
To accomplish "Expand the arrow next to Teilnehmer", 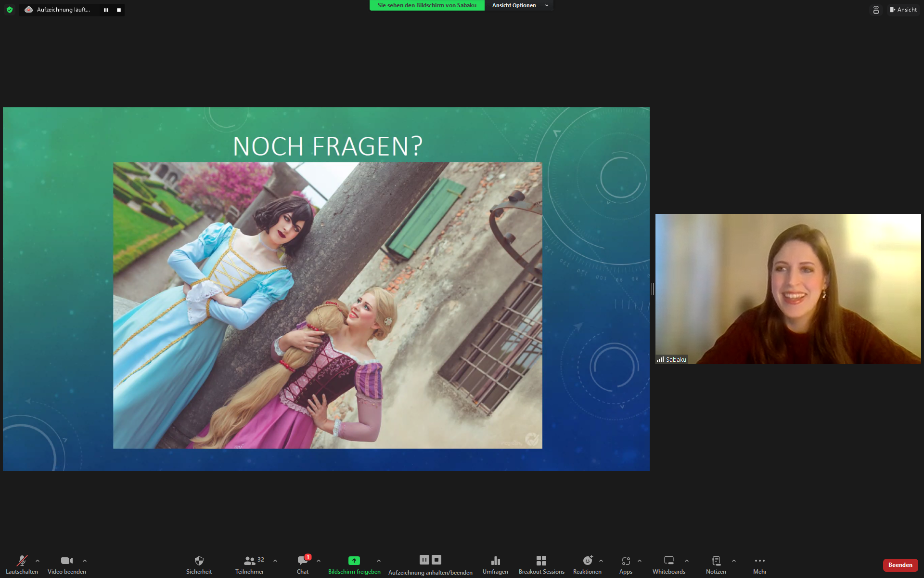I will coord(275,561).
